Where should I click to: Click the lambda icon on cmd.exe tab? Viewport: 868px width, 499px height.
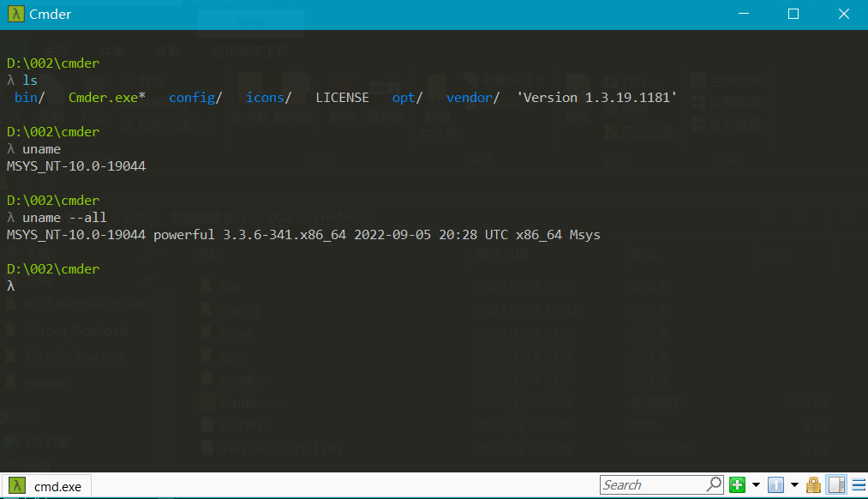(17, 485)
